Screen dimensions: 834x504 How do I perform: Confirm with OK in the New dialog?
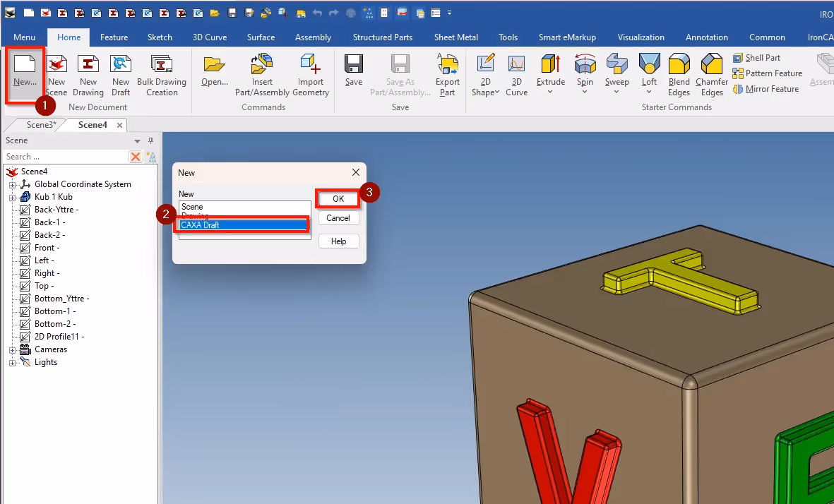pos(337,198)
